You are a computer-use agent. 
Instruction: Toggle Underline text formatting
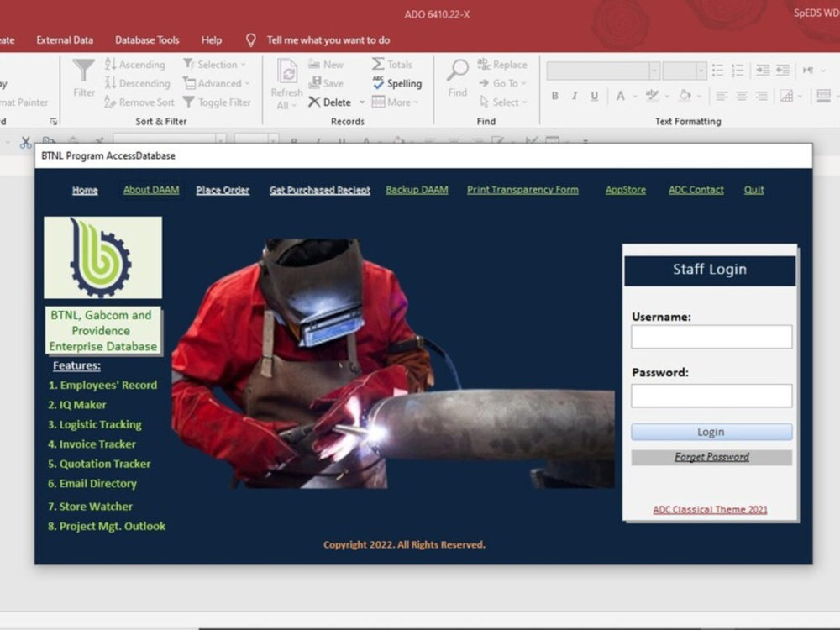[594, 96]
